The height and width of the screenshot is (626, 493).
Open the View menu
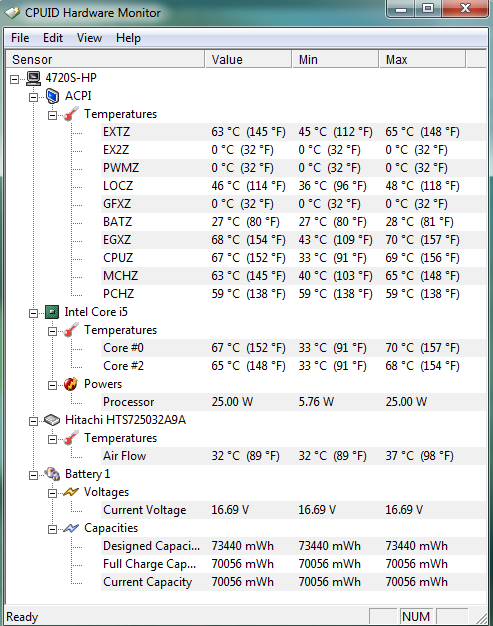(89, 38)
